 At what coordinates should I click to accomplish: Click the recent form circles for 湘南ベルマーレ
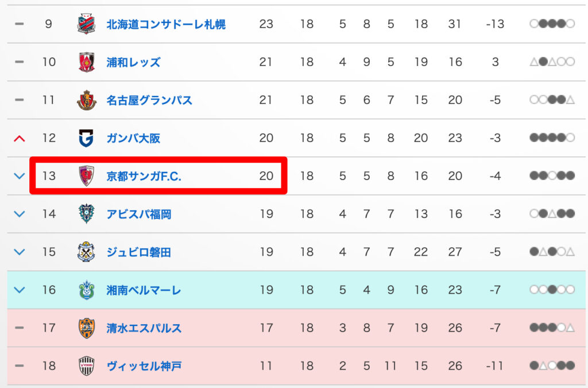click(x=552, y=290)
